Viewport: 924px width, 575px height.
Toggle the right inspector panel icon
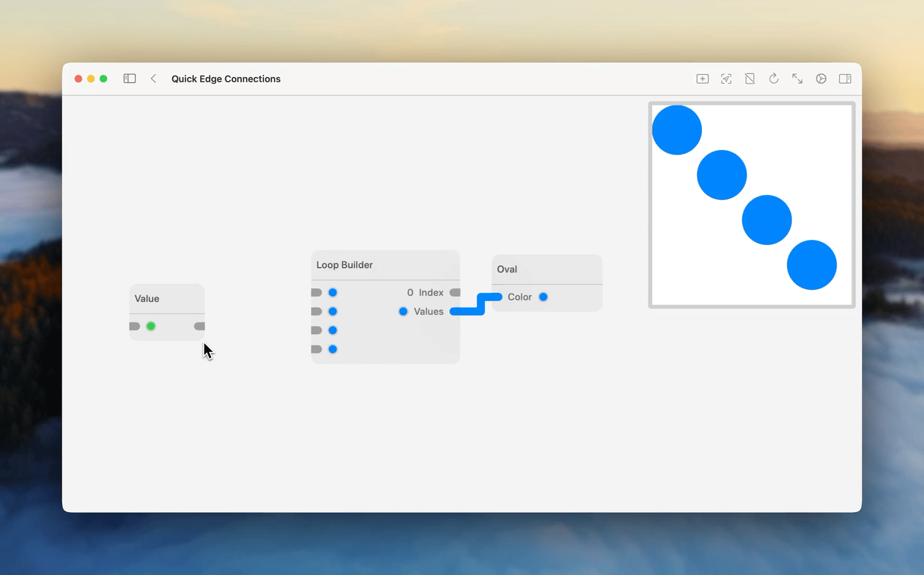tap(845, 78)
